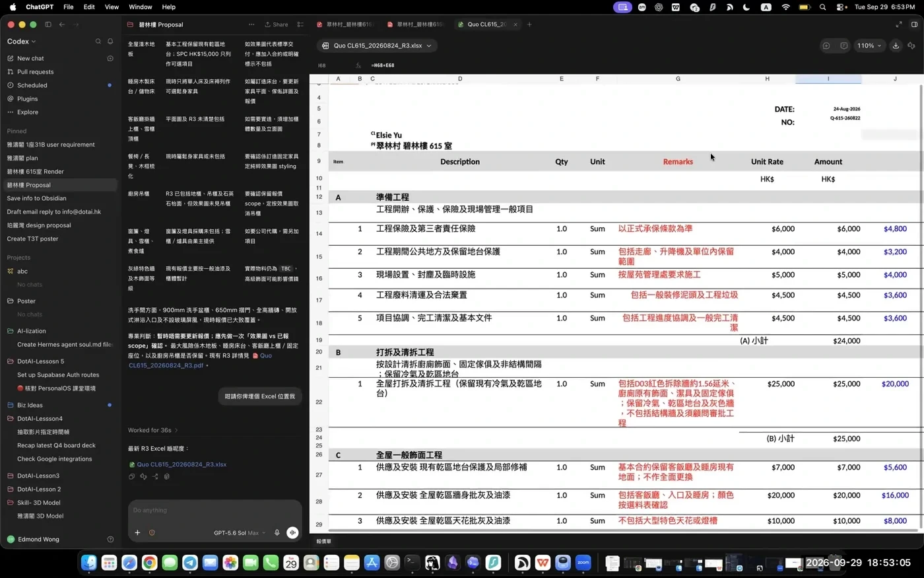Image resolution: width=924 pixels, height=578 pixels.
Task: Click the copy icon under the xlsx link
Action: [x=131, y=476]
